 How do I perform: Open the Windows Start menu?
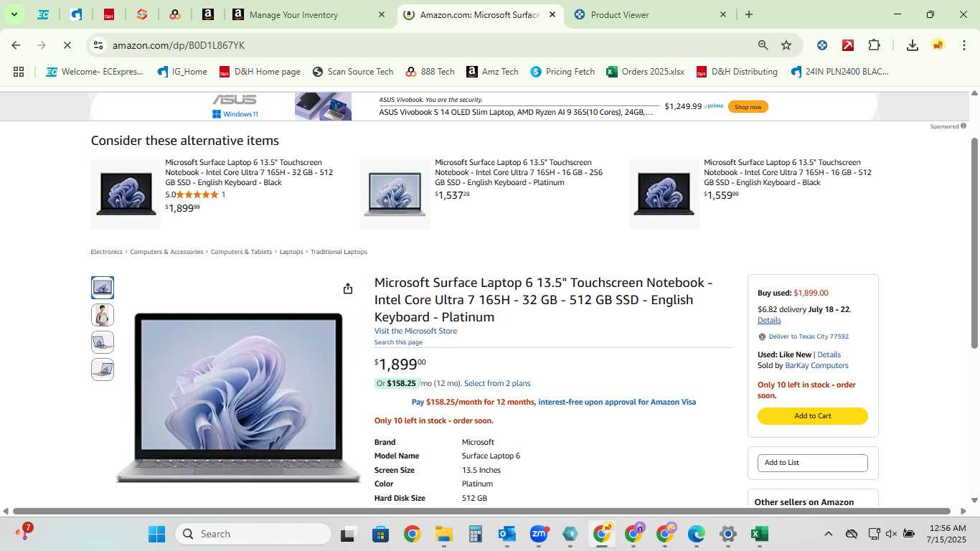click(x=156, y=534)
